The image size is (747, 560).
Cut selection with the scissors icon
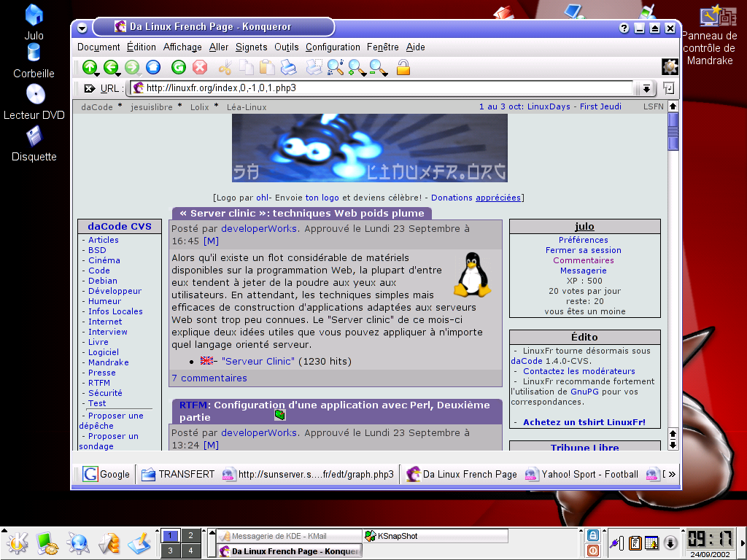click(225, 67)
